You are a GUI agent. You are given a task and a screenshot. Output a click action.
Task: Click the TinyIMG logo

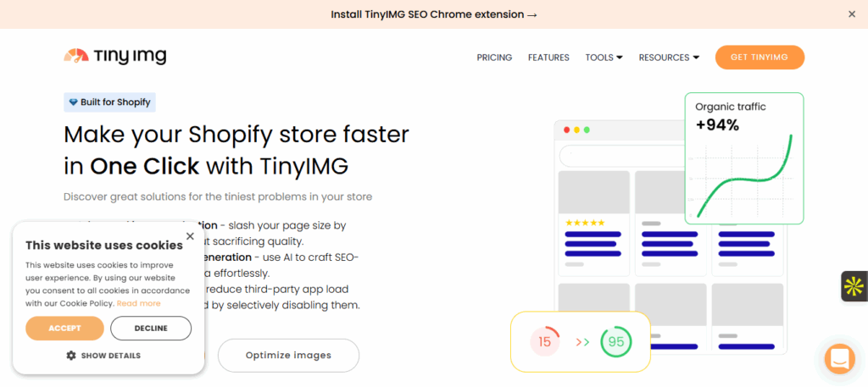point(114,57)
